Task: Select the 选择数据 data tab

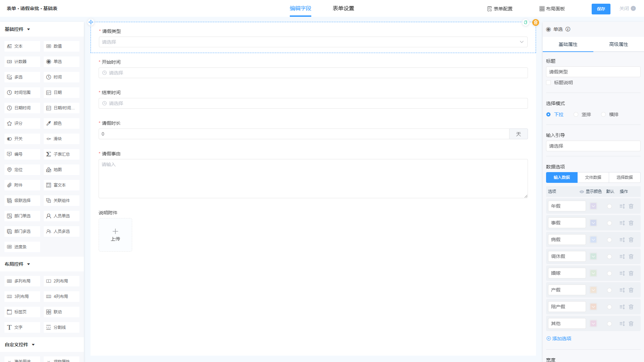Action: 625,177
